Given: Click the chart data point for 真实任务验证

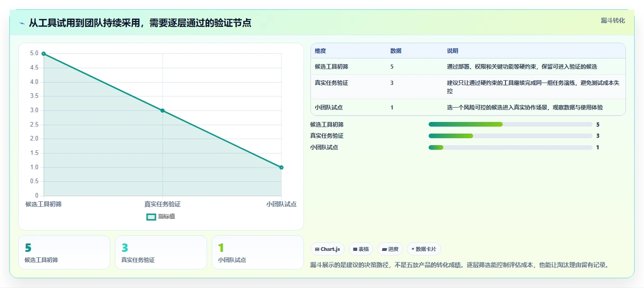Looking at the screenshot, I should (163, 110).
